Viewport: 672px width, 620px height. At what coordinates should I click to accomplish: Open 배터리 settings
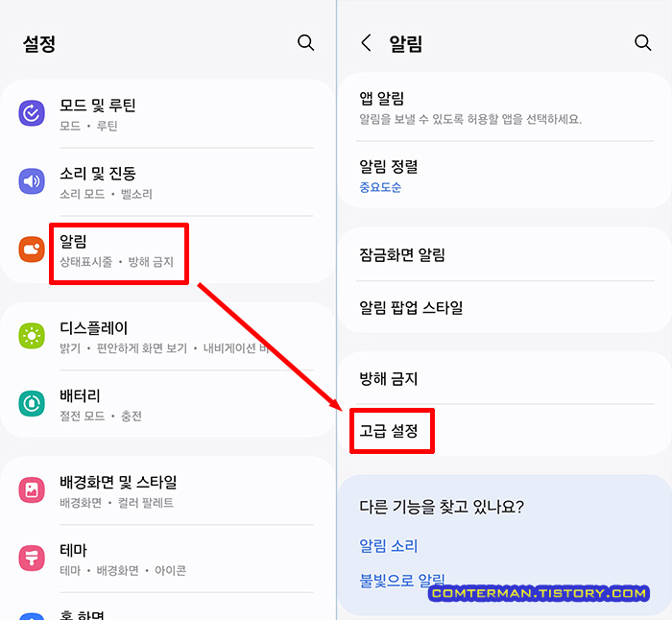[168, 404]
